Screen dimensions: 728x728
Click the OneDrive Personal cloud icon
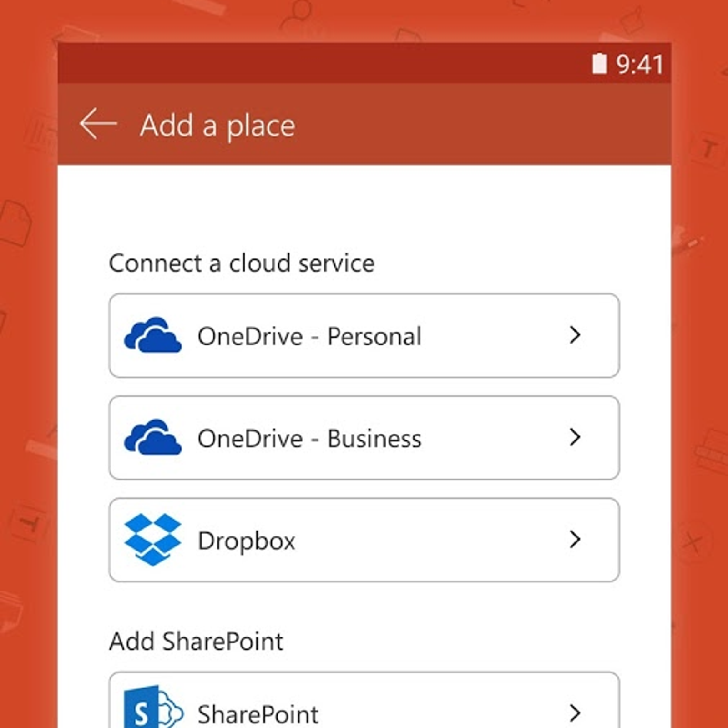153,335
